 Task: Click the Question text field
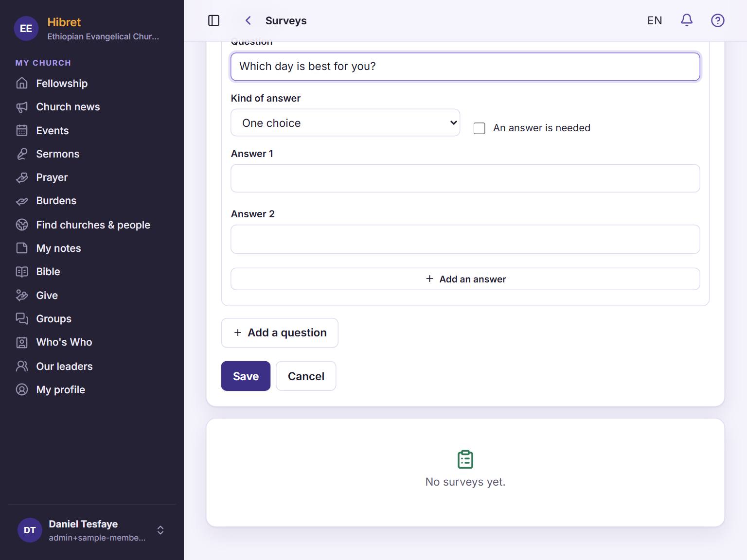(465, 67)
